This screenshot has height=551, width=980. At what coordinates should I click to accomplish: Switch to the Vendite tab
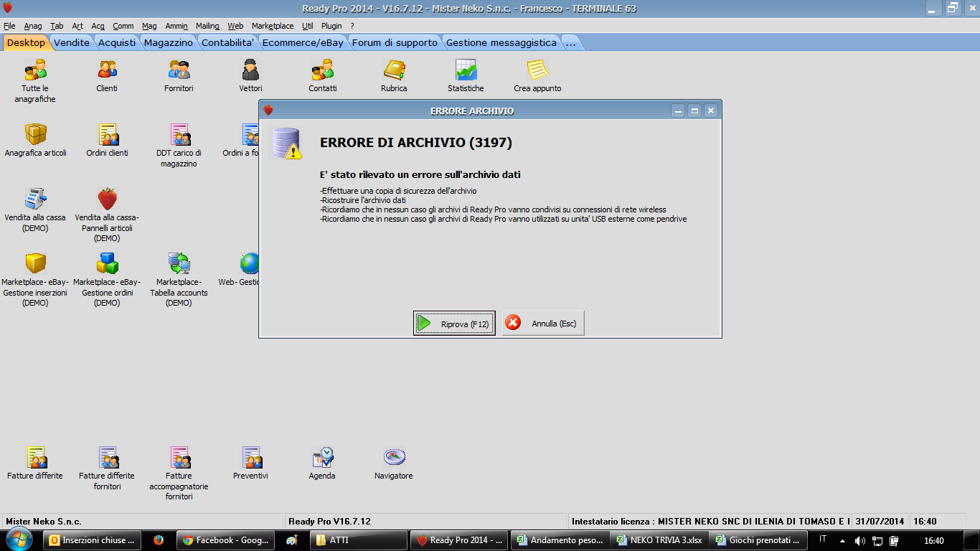coord(72,42)
